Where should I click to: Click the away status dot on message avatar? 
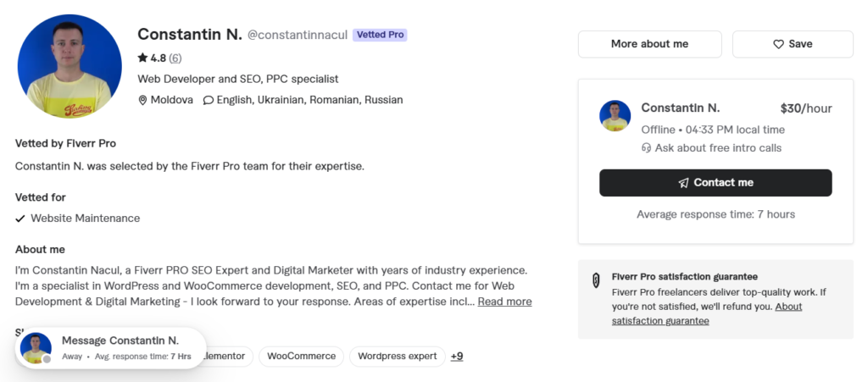tap(47, 359)
